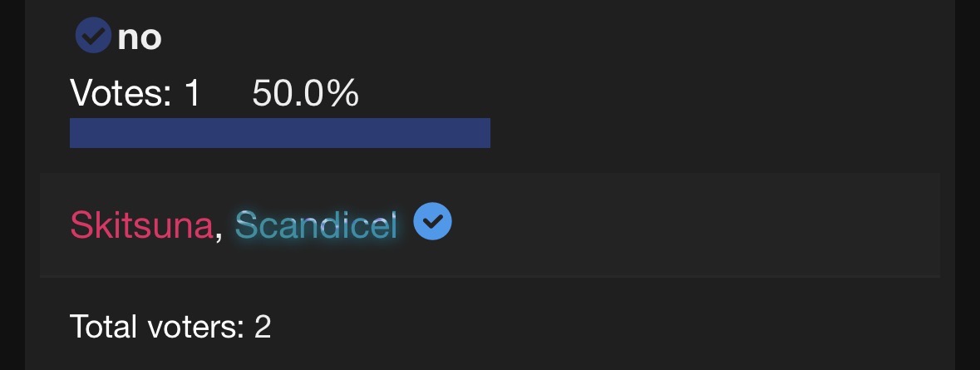Viewport: 980px width, 370px height.
Task: Toggle the "no" poll option checkbox
Action: click(93, 37)
